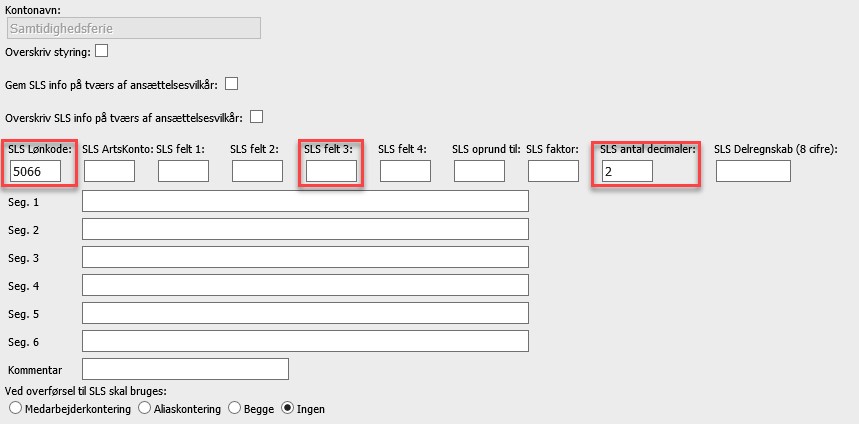859x424 pixels.
Task: Pick the Ingen radio option
Action: (289, 408)
